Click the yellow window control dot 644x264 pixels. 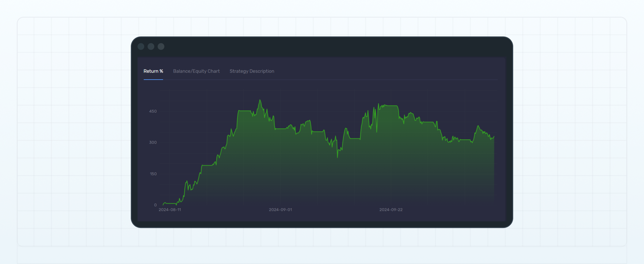coord(151,47)
